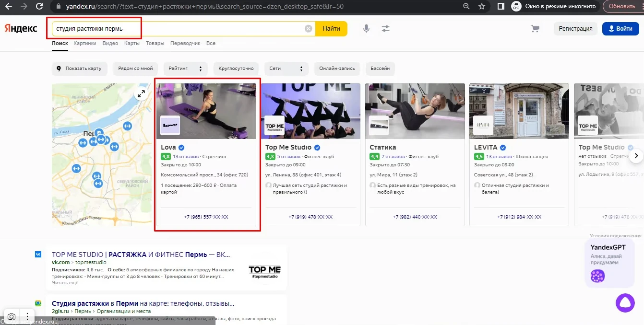This screenshot has height=325, width=644.
Task: Switch to the Видео tab
Action: click(110, 43)
